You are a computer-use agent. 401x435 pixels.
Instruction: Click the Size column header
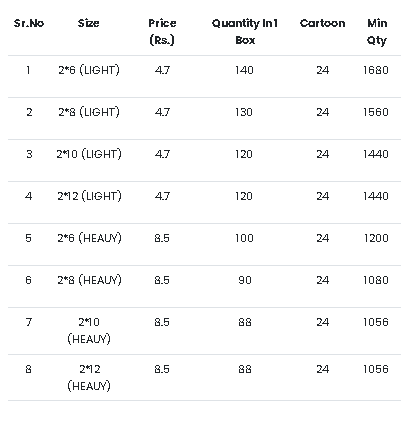89,23
